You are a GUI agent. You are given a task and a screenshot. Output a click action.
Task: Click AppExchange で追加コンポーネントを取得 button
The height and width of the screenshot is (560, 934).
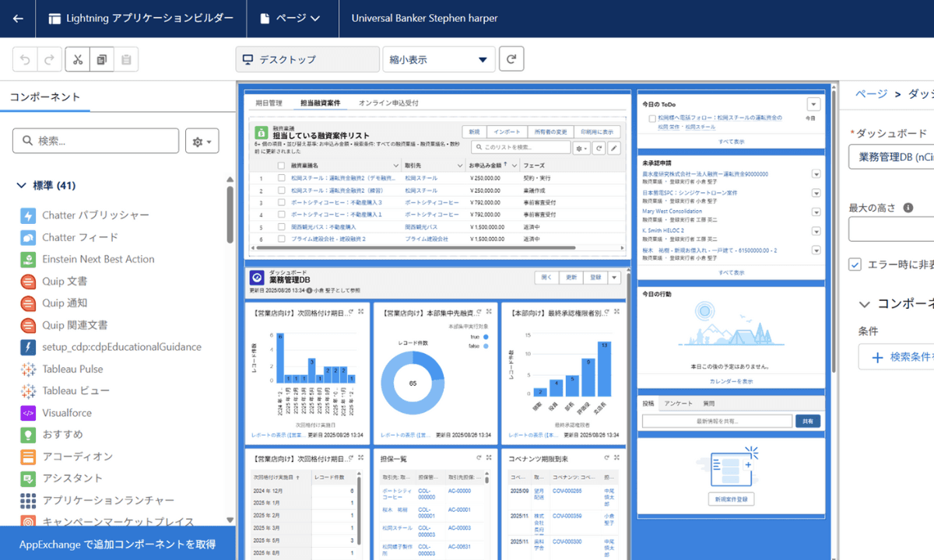[x=118, y=544]
